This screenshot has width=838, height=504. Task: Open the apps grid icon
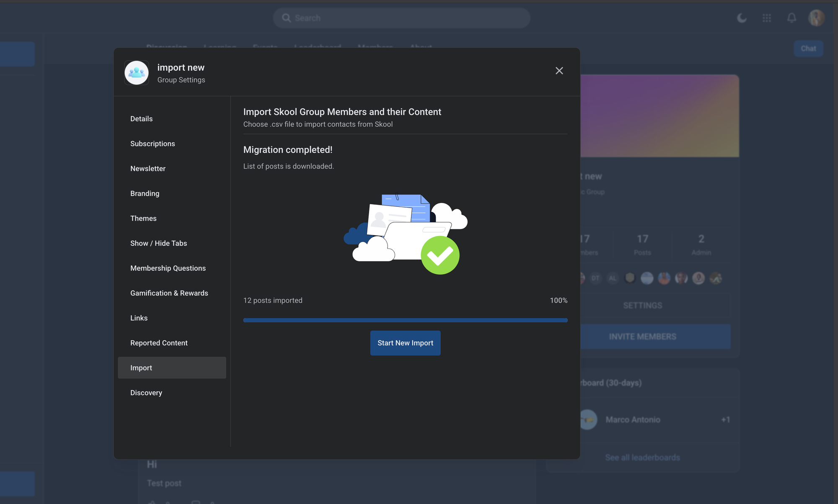(x=767, y=18)
